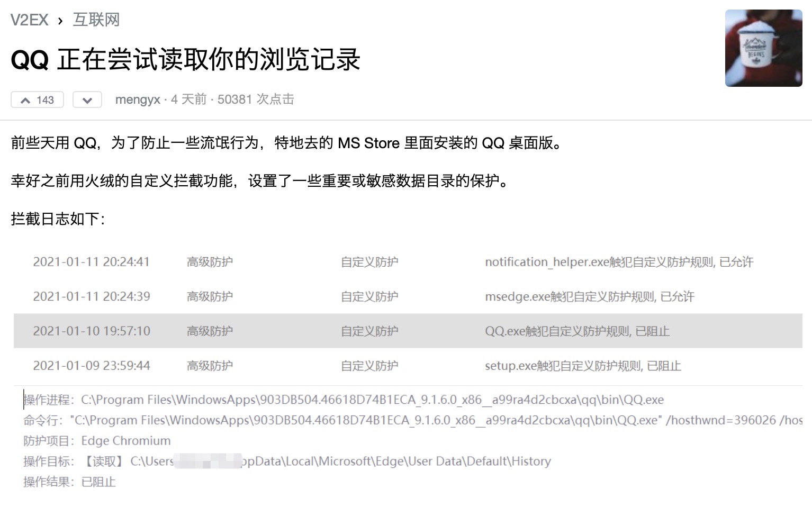Image resolution: width=812 pixels, height=507 pixels.
Task: Click the topic title QQ 正在尝试读取你的浏览记录
Action: pos(186,59)
